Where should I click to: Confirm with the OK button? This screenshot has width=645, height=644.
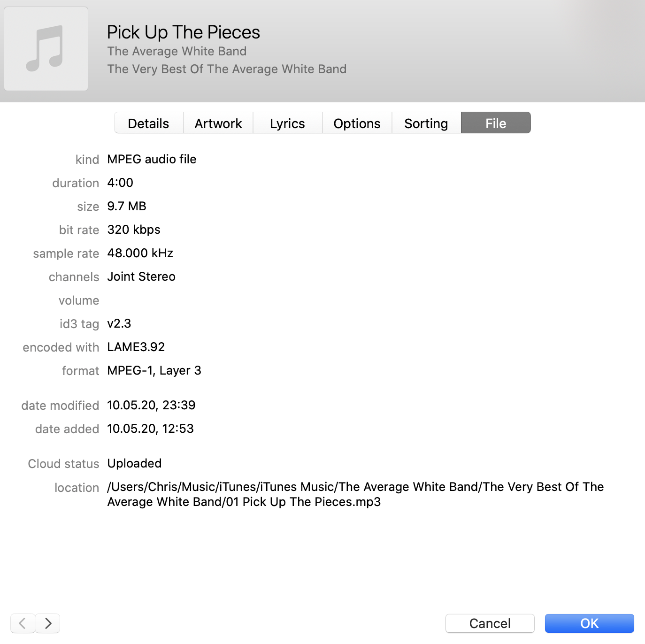[589, 623]
